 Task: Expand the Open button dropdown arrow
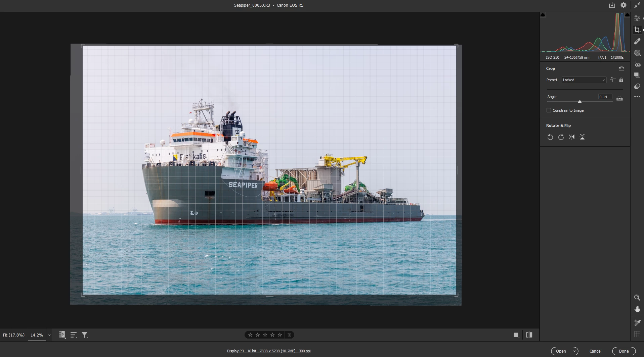tap(575, 351)
